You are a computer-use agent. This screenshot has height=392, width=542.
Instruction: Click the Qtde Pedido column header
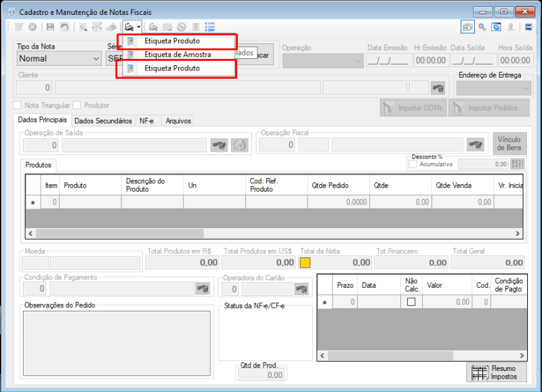338,186
